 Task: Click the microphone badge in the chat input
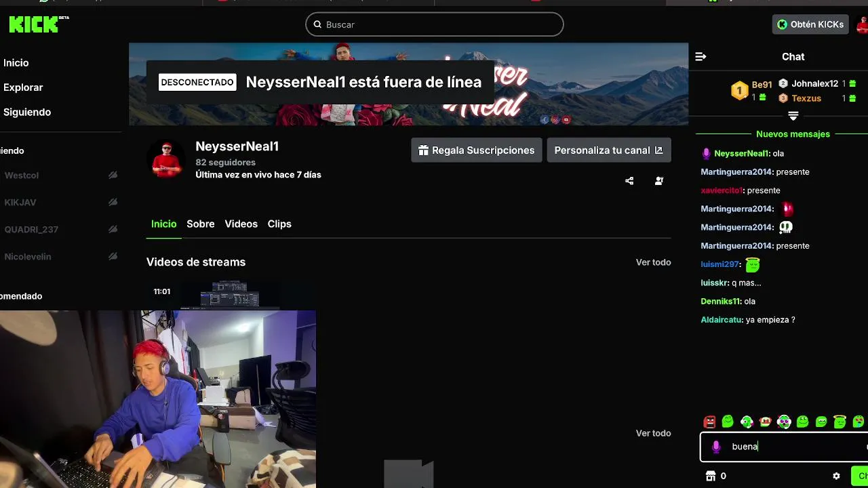(716, 447)
